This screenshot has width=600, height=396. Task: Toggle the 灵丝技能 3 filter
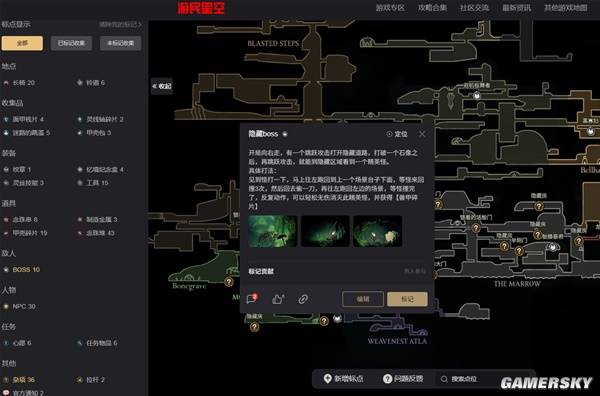click(24, 183)
